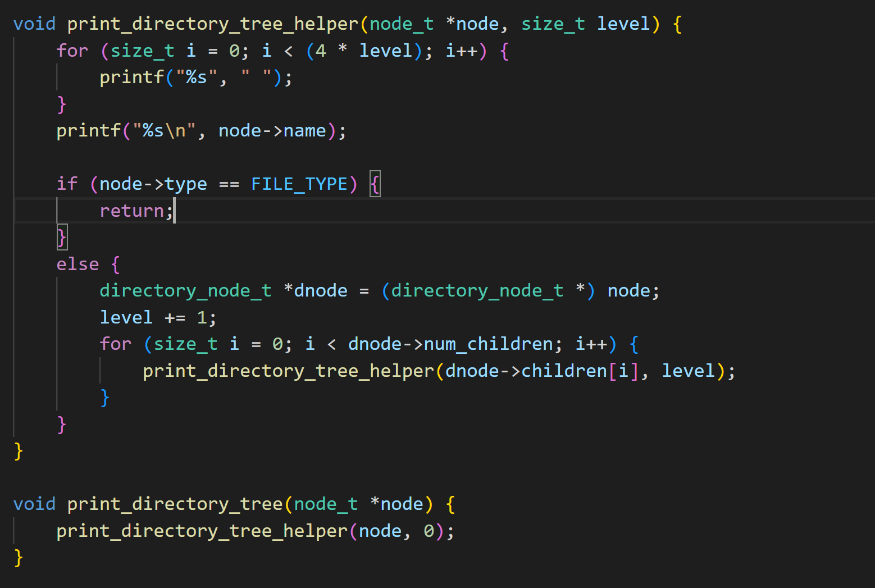Click the "if" keyword

(x=67, y=184)
